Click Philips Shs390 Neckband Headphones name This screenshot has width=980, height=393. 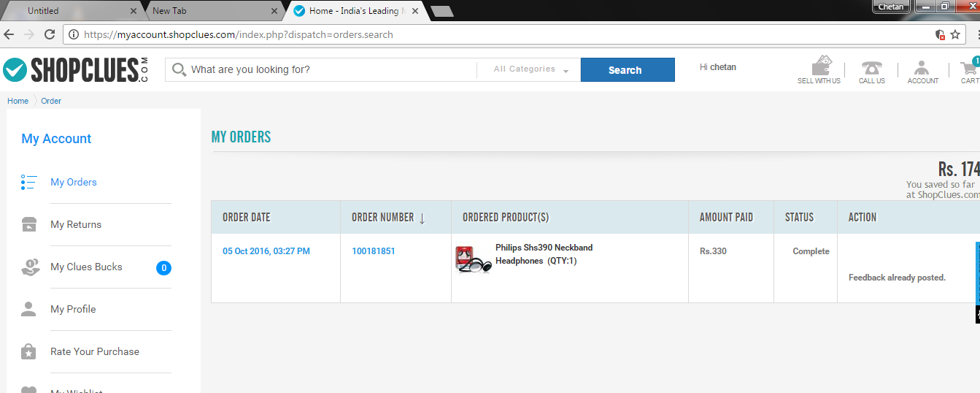click(x=544, y=254)
